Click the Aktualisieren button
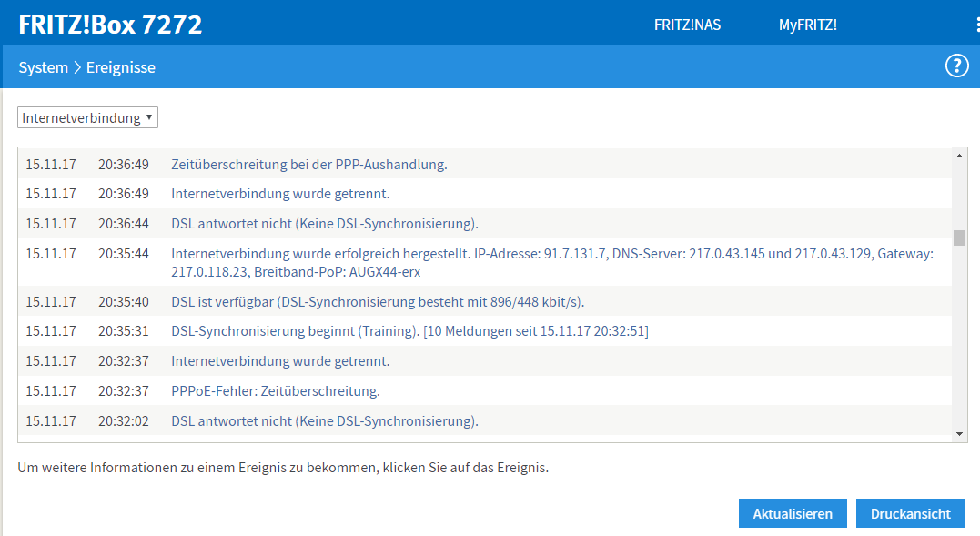 click(793, 513)
